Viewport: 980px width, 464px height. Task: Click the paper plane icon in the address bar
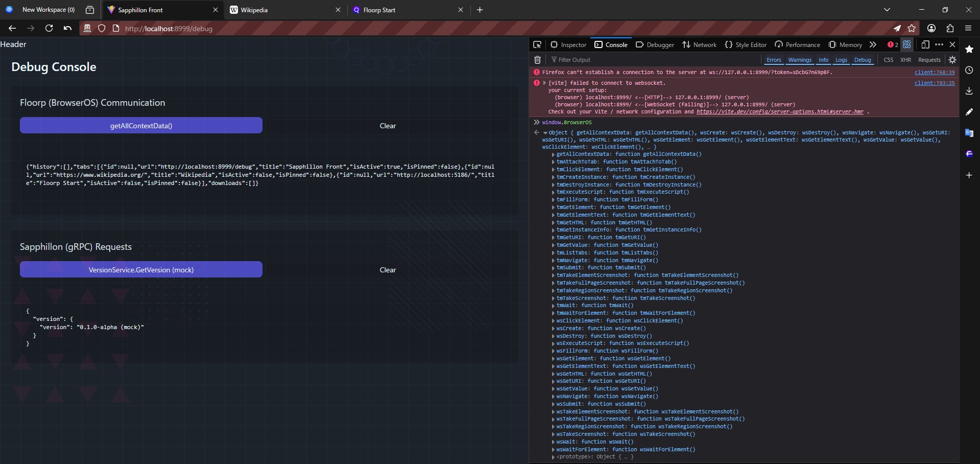pos(897,28)
